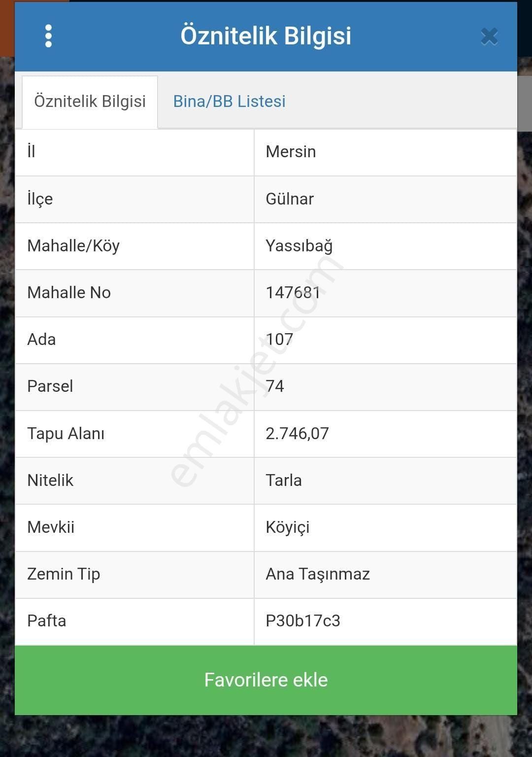Image resolution: width=532 pixels, height=757 pixels.
Task: Select the Öznitelik Bilgisi tab
Action: tap(90, 102)
